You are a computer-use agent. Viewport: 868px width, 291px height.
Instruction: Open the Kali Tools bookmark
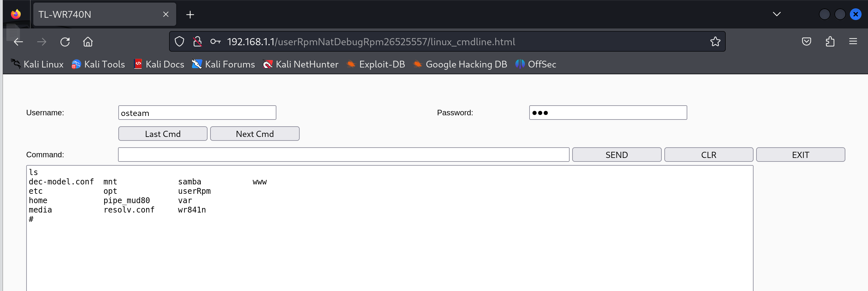click(x=98, y=64)
